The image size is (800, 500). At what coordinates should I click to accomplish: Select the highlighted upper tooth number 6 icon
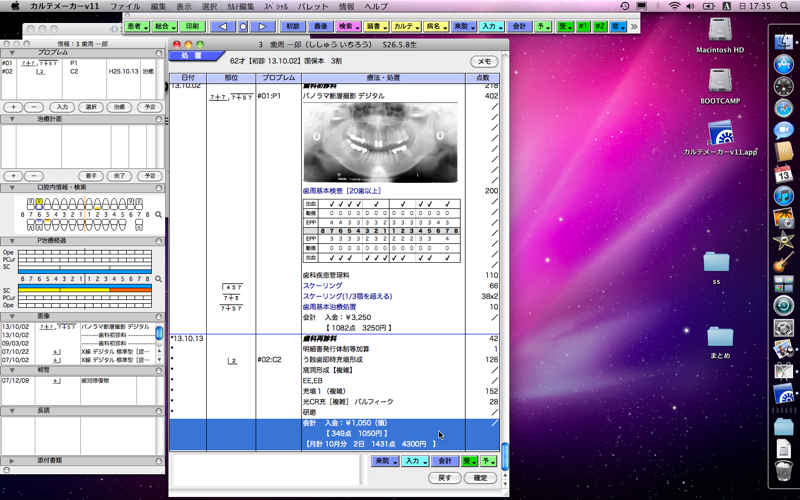coord(39,204)
